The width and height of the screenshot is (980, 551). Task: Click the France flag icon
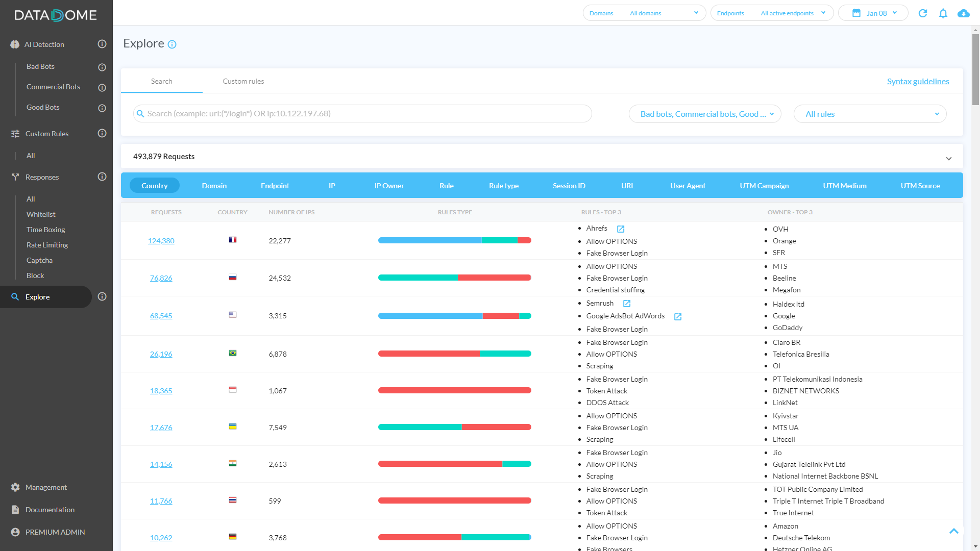click(233, 240)
